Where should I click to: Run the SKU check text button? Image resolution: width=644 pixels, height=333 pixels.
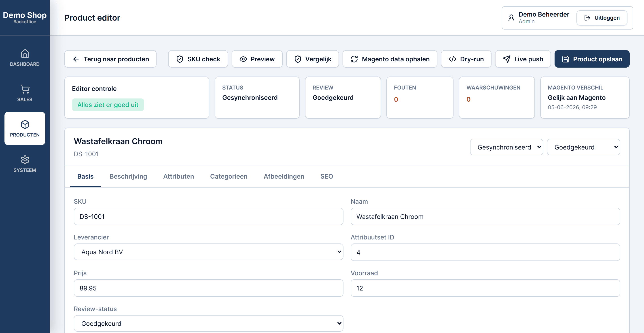click(x=204, y=59)
